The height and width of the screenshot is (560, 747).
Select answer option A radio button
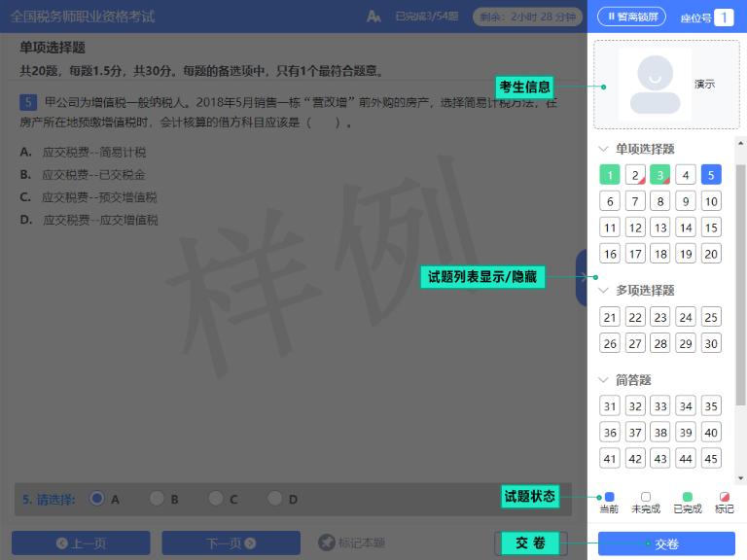tap(97, 499)
